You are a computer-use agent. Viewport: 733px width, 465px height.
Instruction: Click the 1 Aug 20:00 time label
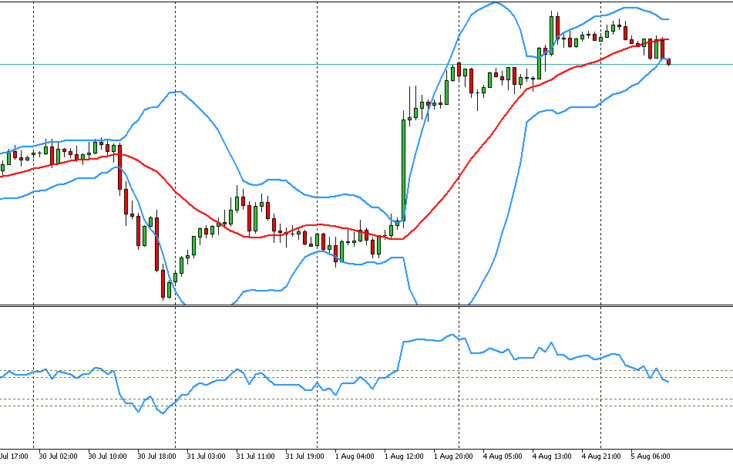[x=453, y=456]
